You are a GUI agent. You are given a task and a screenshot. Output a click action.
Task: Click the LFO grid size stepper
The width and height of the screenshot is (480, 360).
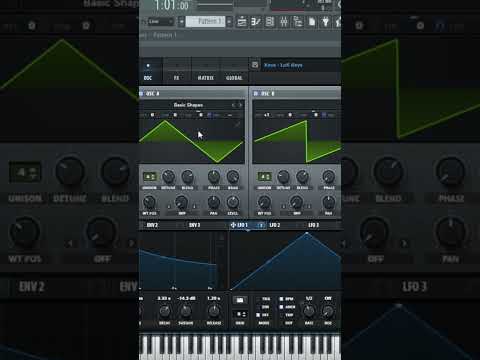coord(240,314)
